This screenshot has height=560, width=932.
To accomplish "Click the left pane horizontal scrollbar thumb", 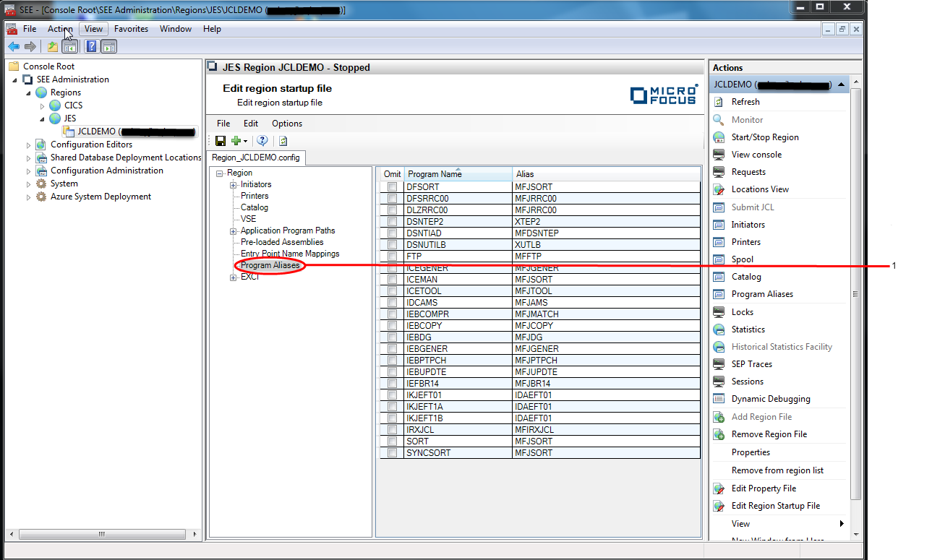I will 101,534.
